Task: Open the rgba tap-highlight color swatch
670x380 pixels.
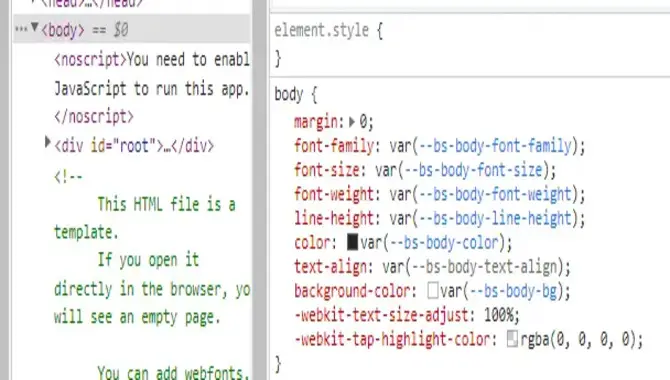Action: 512,339
